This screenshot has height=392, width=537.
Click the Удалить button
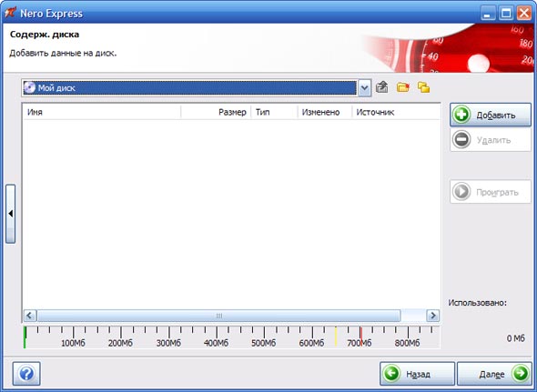click(491, 140)
